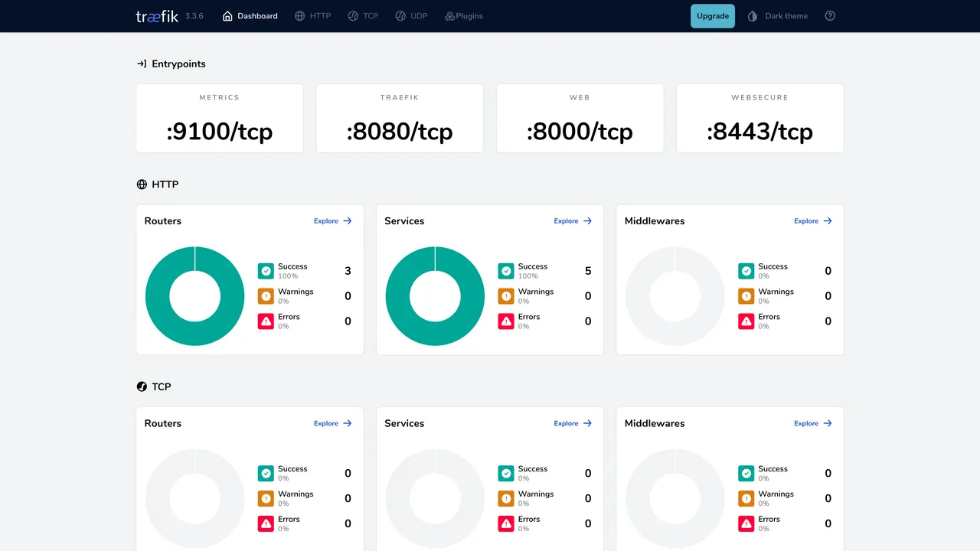Screen dimensions: 980x551
Task: Click HTTP Middlewares Warnings icon
Action: click(746, 296)
